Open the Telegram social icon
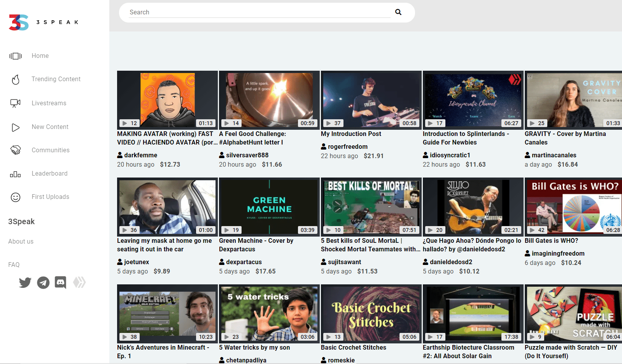 (43, 282)
